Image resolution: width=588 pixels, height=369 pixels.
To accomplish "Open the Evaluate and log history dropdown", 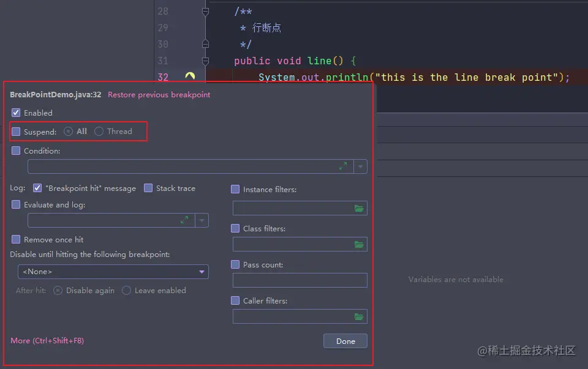I will (x=202, y=220).
